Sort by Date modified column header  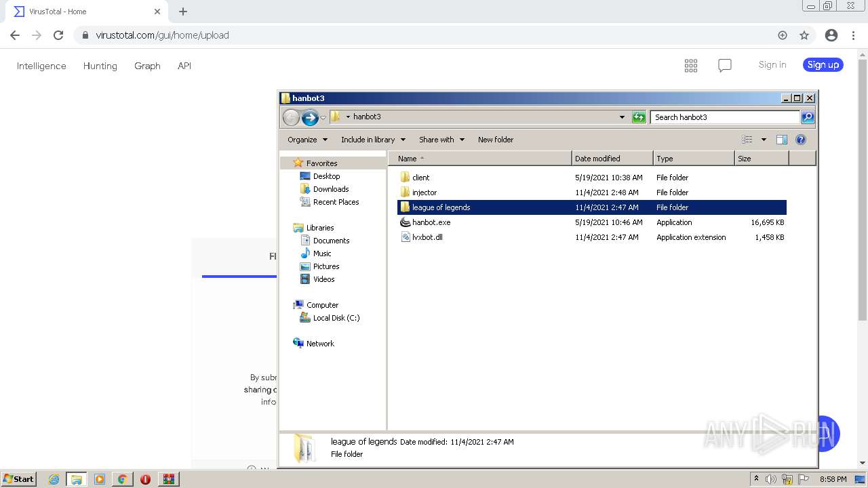coord(612,159)
